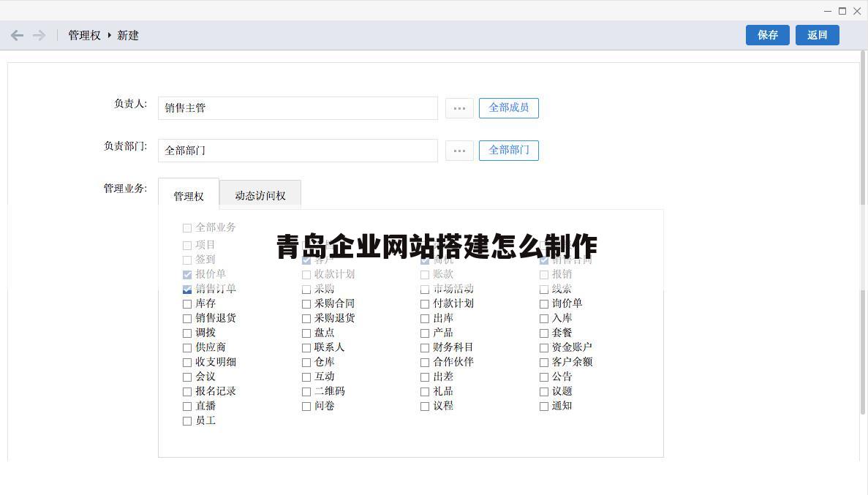Image resolution: width=868 pixels, height=495 pixels.
Task: Open the ellipsis selector beside 负责人 field
Action: click(x=459, y=107)
